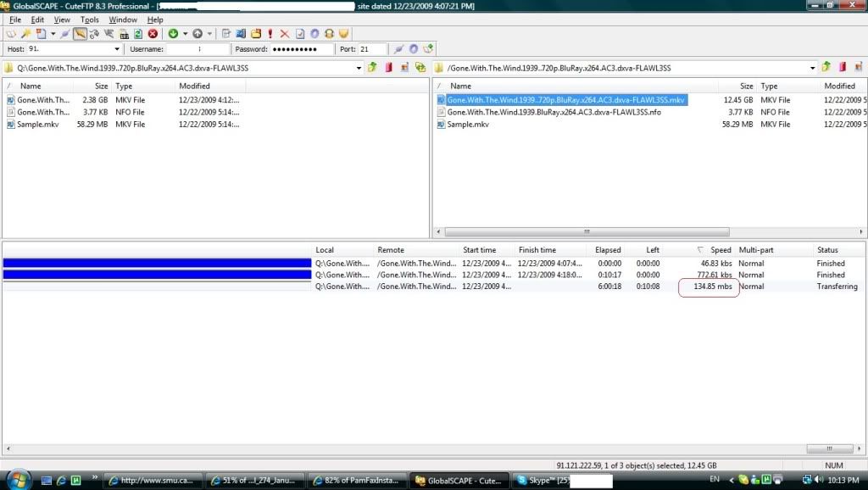The image size is (868, 490).
Task: Click the headphones icon in toolbar
Action: (329, 34)
